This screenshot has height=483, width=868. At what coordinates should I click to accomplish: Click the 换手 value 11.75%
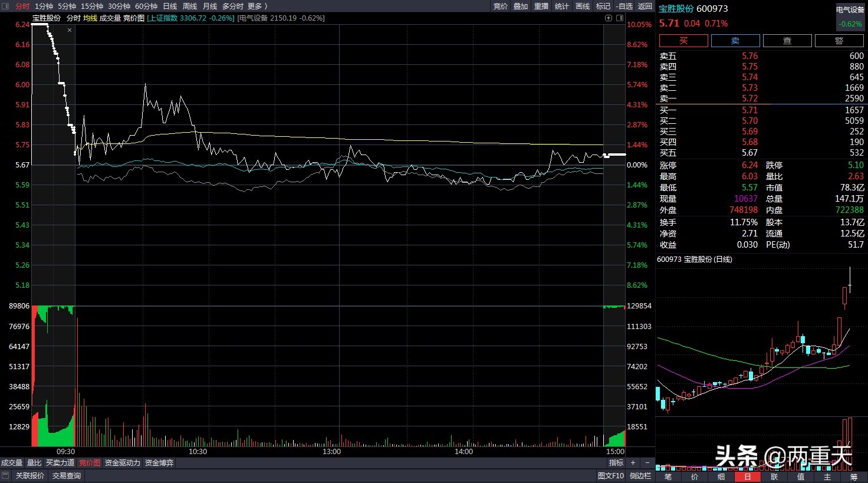pos(744,222)
